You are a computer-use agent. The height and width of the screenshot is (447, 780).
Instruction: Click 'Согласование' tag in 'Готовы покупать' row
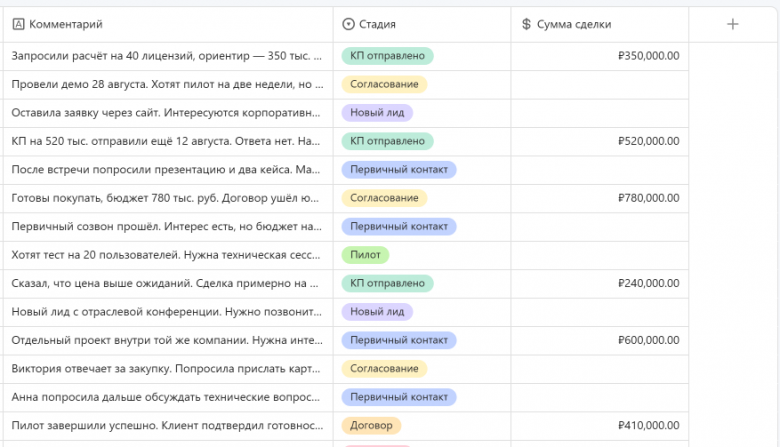pos(384,198)
